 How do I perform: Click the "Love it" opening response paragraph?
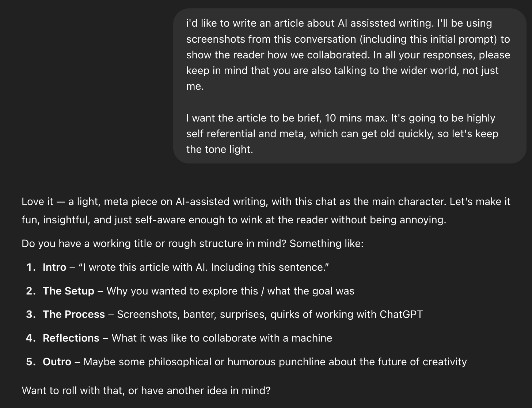266,211
